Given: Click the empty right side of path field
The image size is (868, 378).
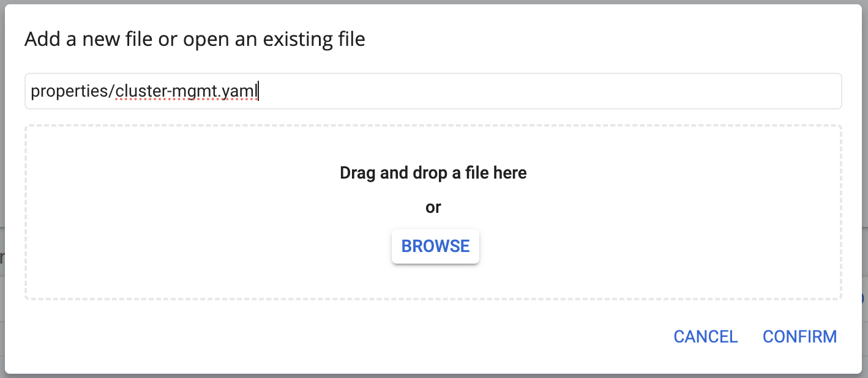Looking at the screenshot, I should [551, 91].
